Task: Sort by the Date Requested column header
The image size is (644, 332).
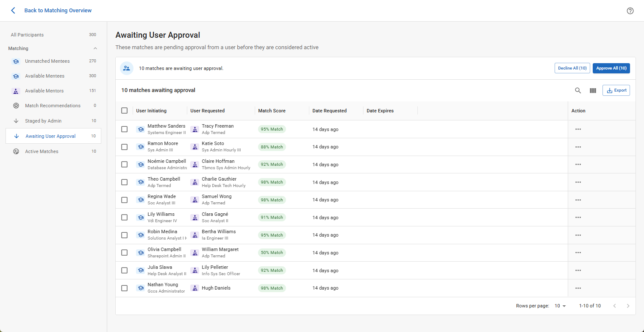Action: 330,111
